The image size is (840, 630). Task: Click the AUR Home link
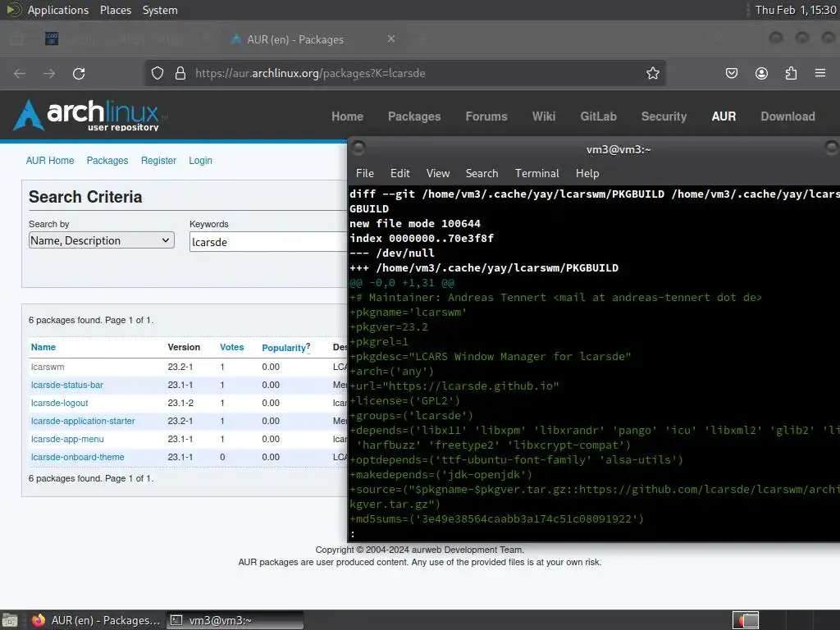pos(50,161)
